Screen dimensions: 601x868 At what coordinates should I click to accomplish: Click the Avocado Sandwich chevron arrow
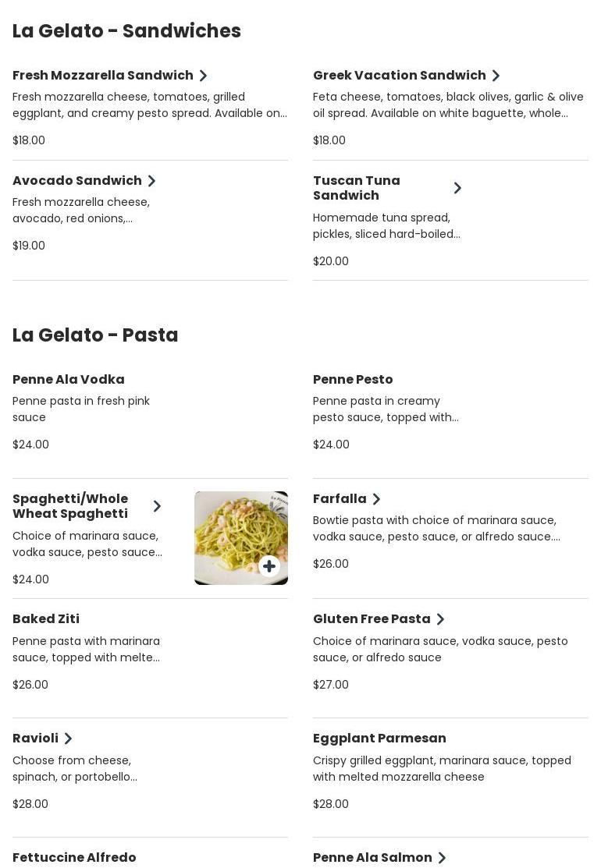151,181
